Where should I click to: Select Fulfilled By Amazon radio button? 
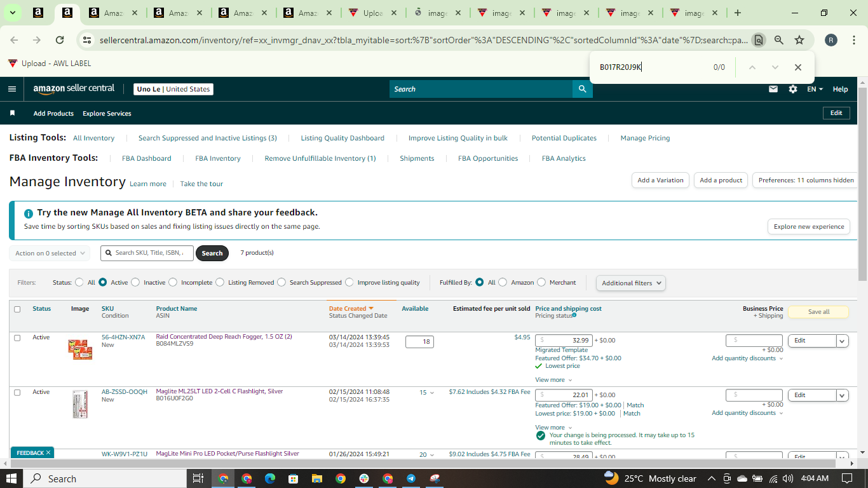pos(503,282)
